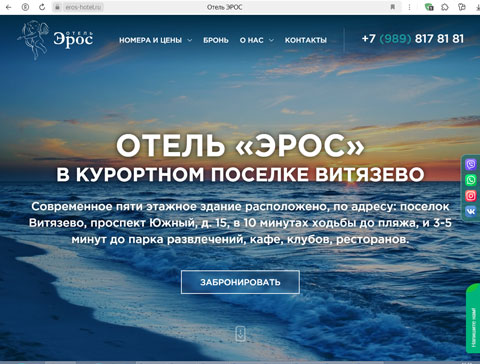The height and width of the screenshot is (364, 480).
Task: Click the lock icon in address bar
Action: [x=57, y=7]
